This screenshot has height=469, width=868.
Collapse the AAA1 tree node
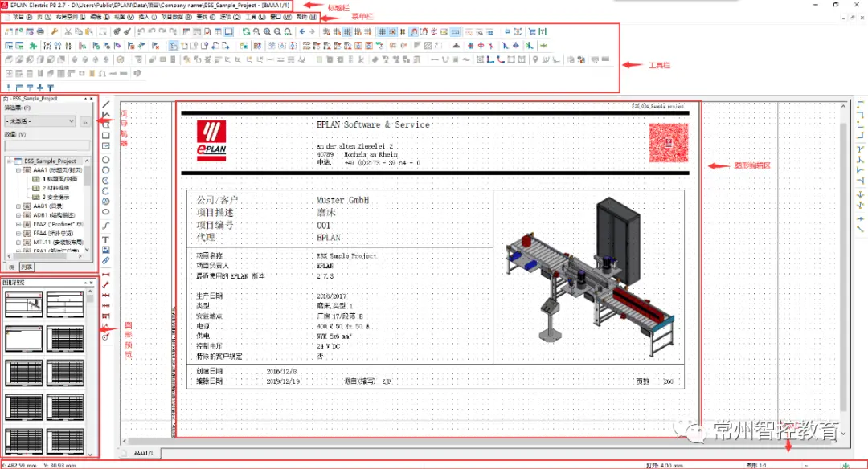pos(18,170)
